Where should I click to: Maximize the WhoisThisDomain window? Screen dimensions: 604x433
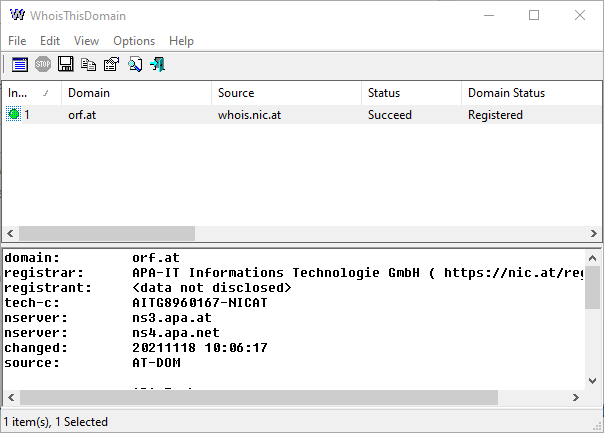(534, 15)
